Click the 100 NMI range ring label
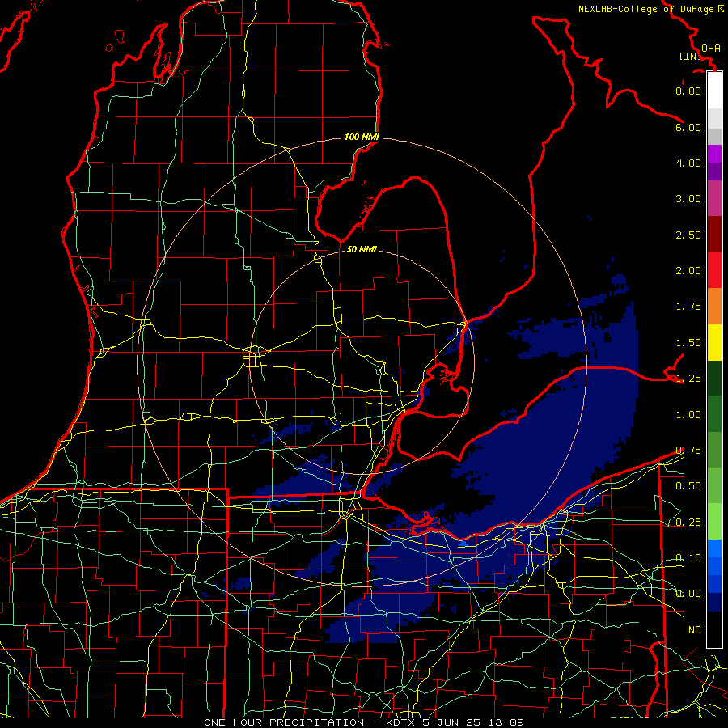Screen dimensions: 728x728 pos(362,137)
